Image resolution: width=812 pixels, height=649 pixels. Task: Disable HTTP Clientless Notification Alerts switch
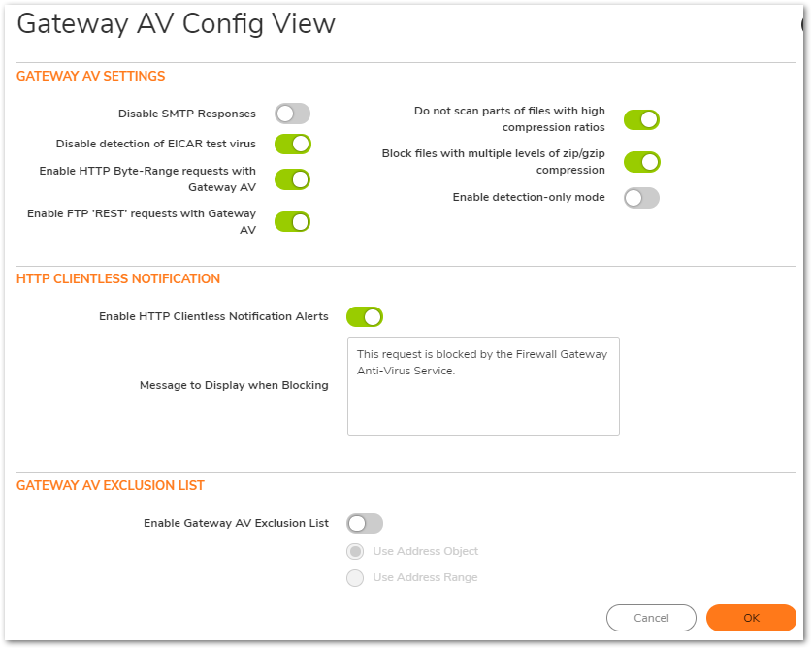(x=365, y=317)
